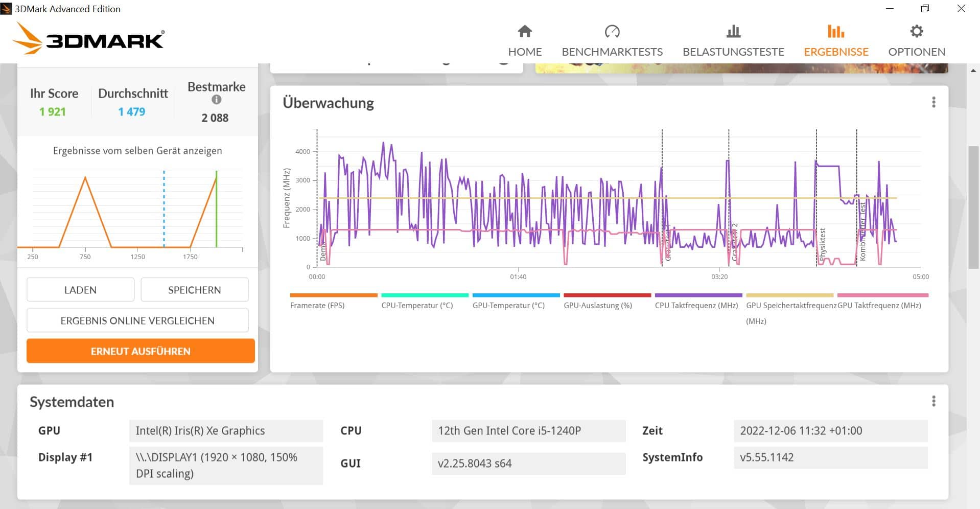Click the info icon under Bestmarke
The image size is (980, 509).
pos(216,100)
